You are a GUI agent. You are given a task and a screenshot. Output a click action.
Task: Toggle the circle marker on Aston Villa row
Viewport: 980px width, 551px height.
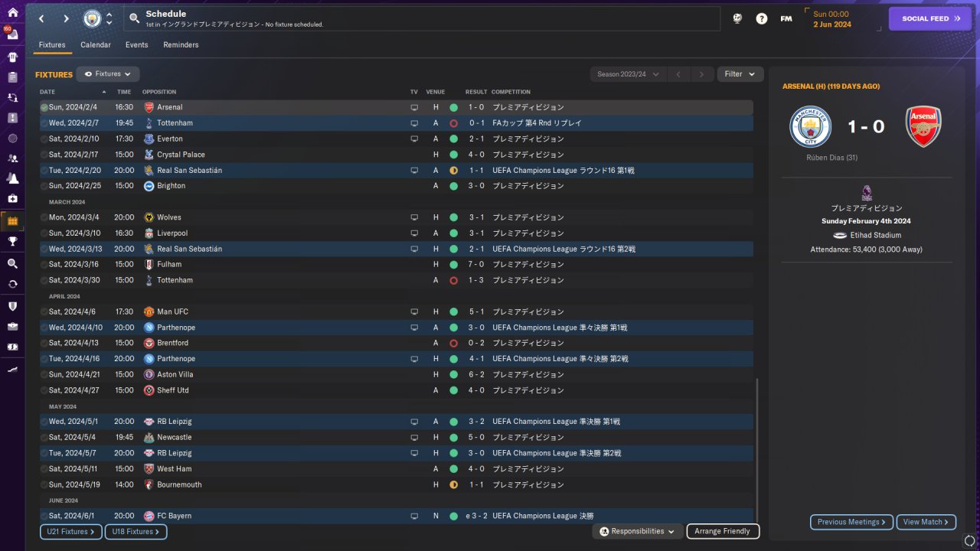pyautogui.click(x=44, y=374)
